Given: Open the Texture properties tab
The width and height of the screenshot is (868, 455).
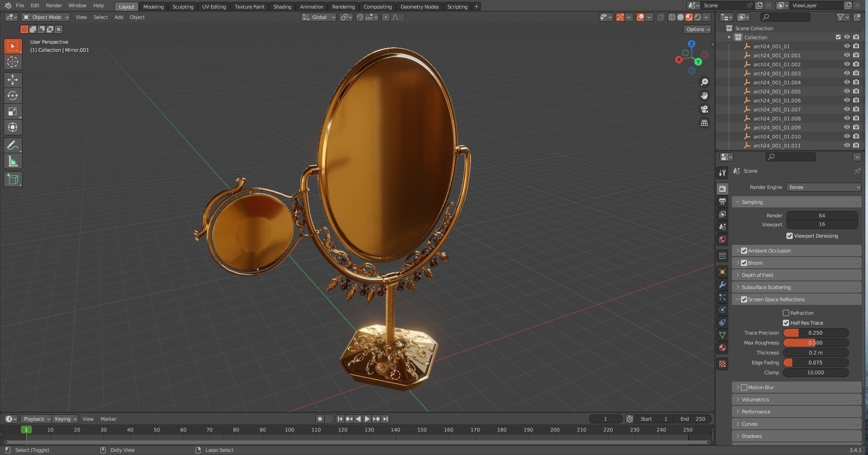Looking at the screenshot, I should click(x=722, y=364).
